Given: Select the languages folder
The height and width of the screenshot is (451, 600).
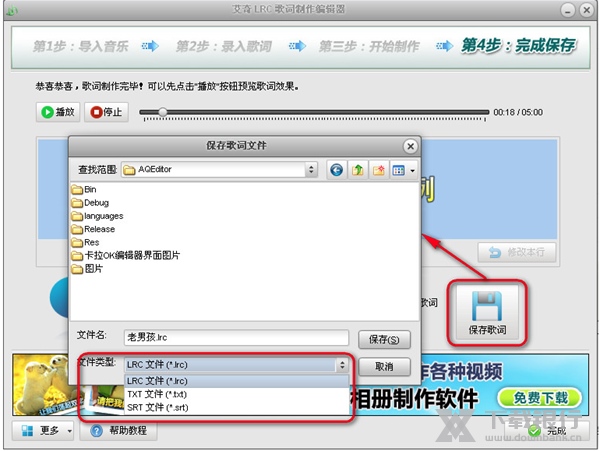Looking at the screenshot, I should tap(97, 216).
